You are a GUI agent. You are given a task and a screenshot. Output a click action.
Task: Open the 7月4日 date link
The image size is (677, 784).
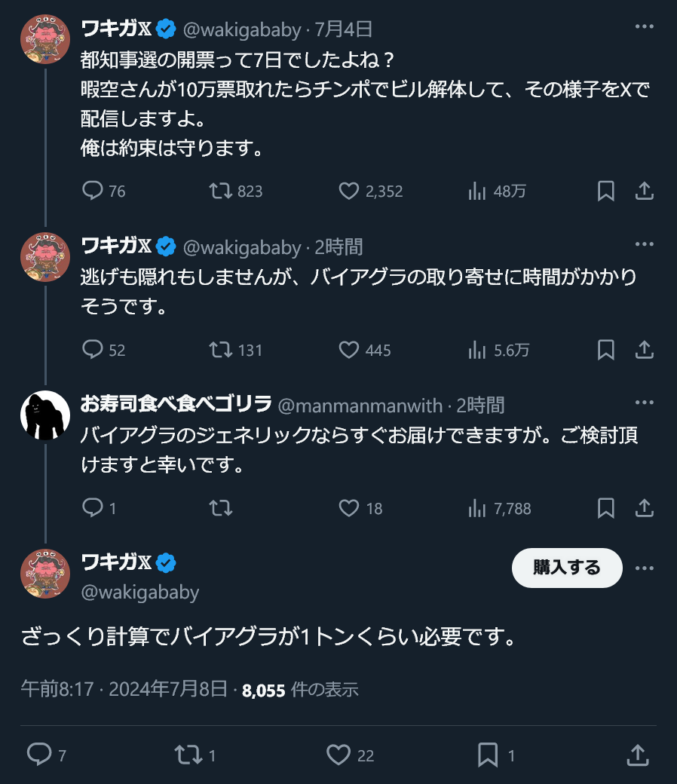(343, 29)
